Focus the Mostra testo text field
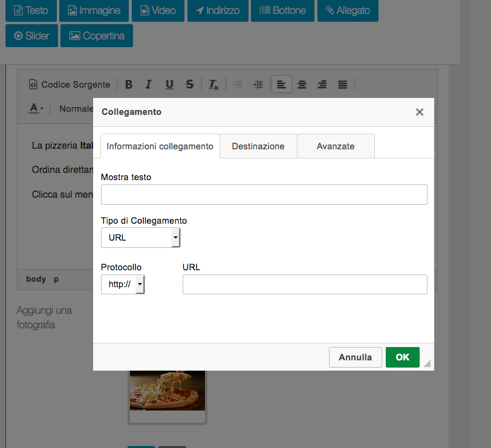 tap(264, 195)
